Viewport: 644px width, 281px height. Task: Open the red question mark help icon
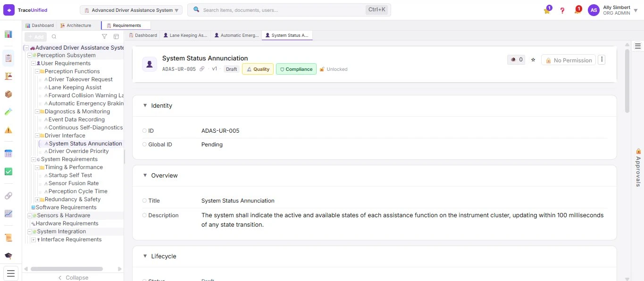click(x=562, y=10)
